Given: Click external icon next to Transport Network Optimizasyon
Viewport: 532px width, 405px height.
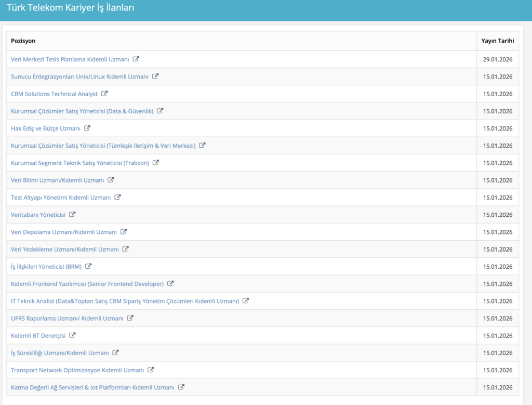Looking at the screenshot, I should [x=151, y=370].
